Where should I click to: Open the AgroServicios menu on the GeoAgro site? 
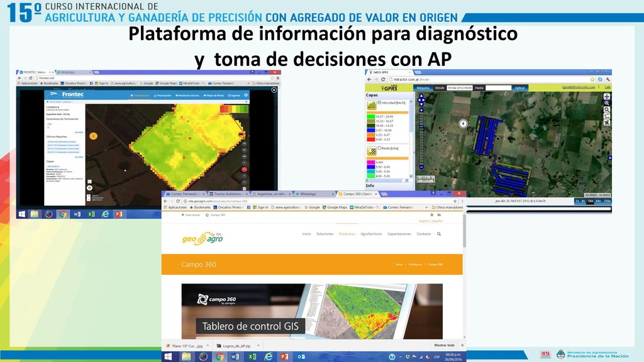point(371,234)
